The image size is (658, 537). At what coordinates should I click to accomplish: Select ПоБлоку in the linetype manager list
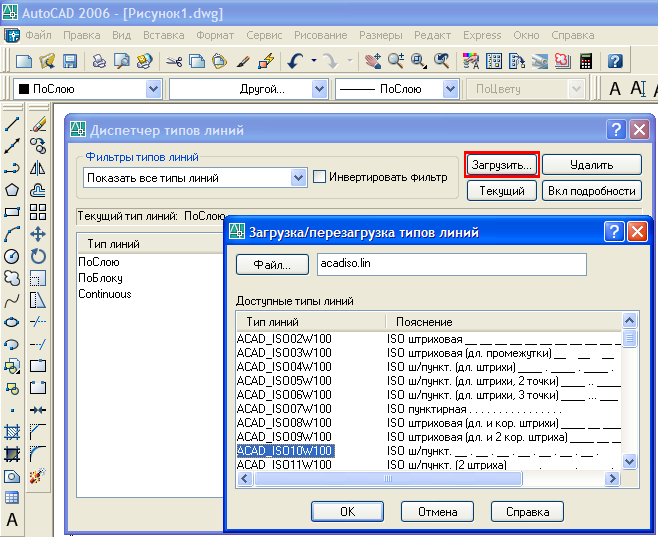click(x=100, y=278)
